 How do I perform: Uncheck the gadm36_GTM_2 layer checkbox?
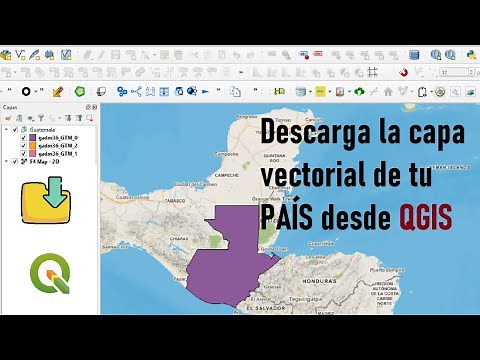pos(23,146)
